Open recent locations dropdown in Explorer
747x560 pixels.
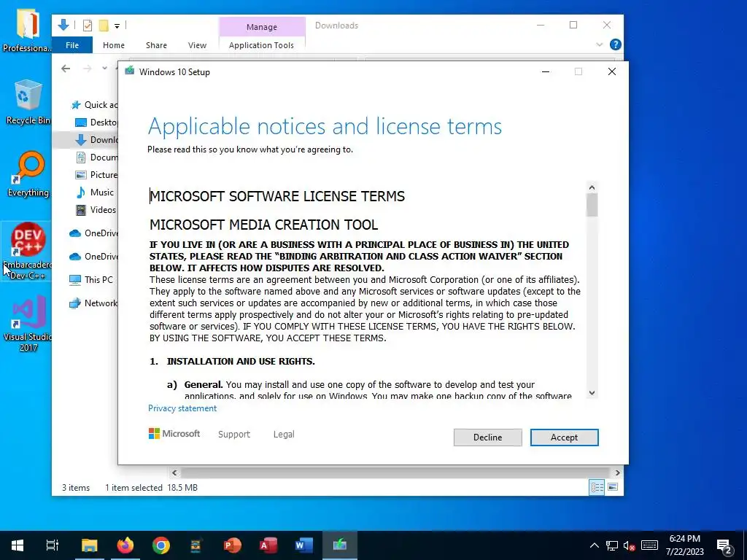point(104,69)
